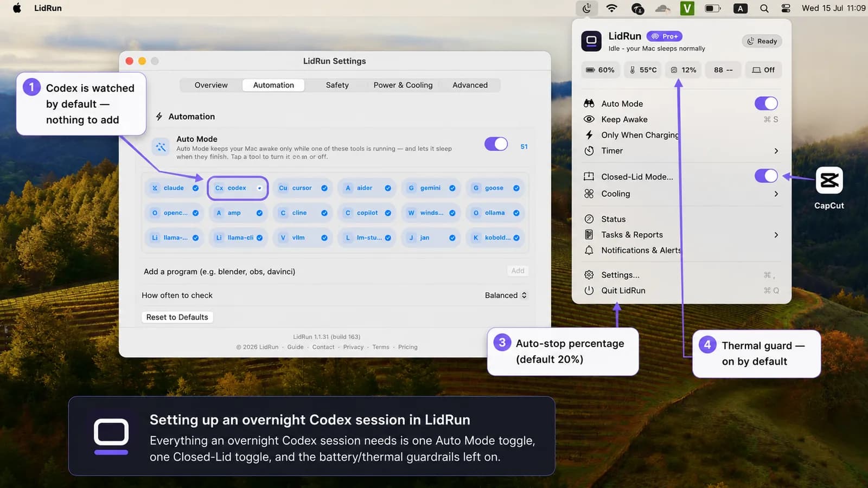Click the Pro+ badge in popover
The image size is (868, 488).
click(x=665, y=36)
